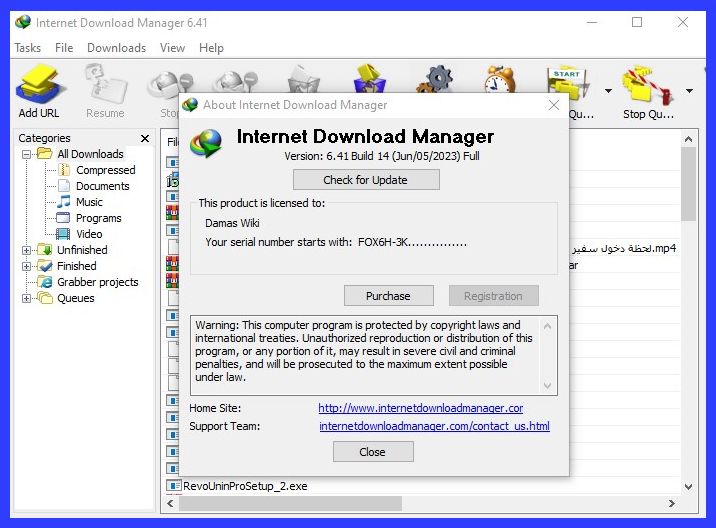Open Stop Queue dropdown arrow
This screenshot has width=716, height=528.
689,91
